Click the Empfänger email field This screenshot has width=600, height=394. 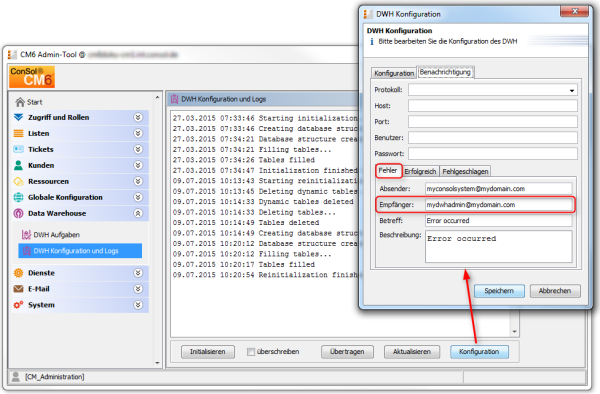498,205
